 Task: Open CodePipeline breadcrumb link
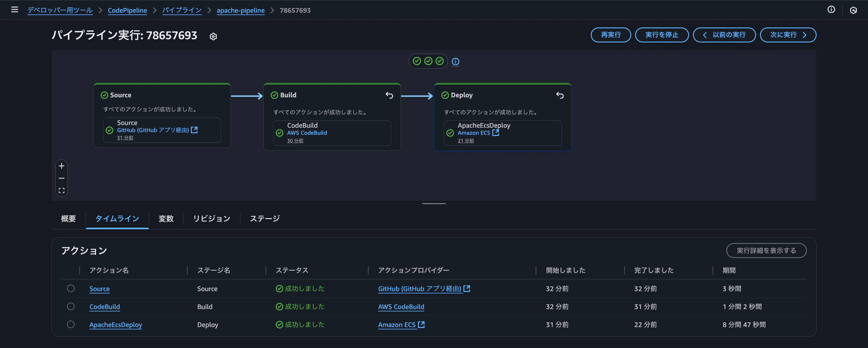(127, 10)
